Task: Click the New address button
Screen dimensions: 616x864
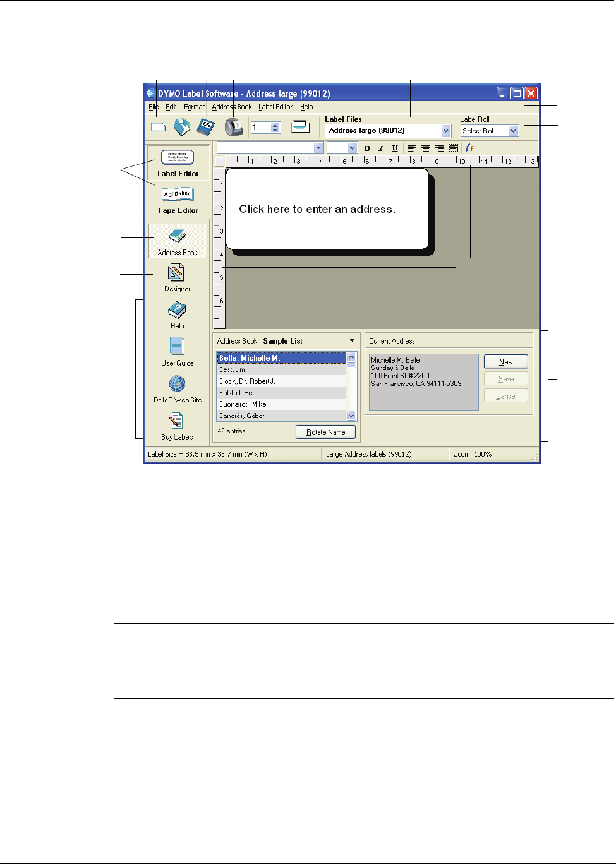Action: click(x=506, y=362)
